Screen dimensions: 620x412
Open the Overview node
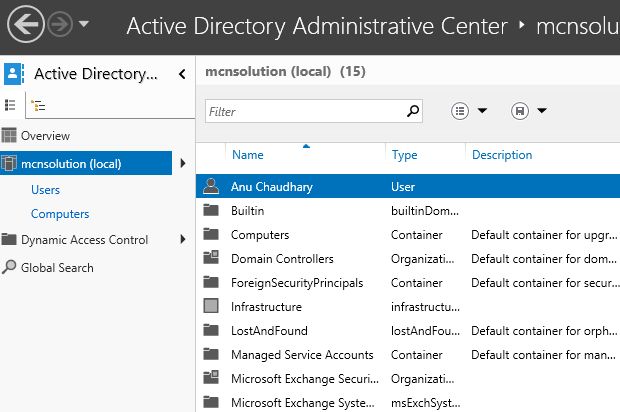tap(45, 136)
